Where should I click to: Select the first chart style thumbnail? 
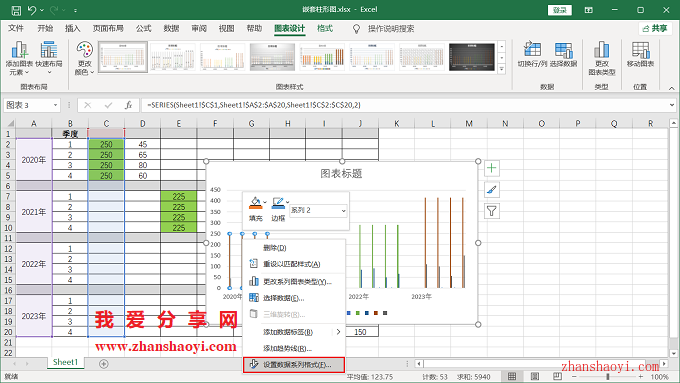[x=123, y=57]
